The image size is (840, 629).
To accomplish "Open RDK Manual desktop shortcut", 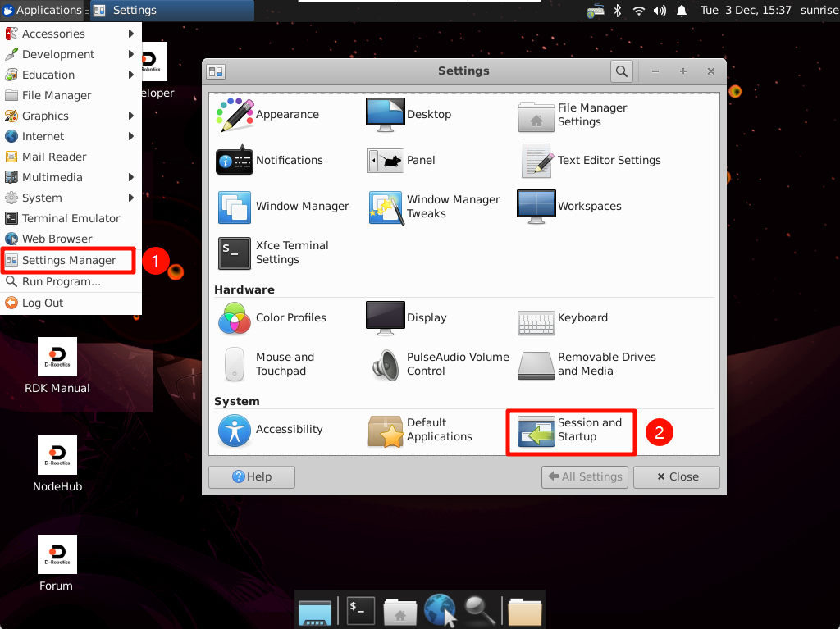I will [x=57, y=366].
